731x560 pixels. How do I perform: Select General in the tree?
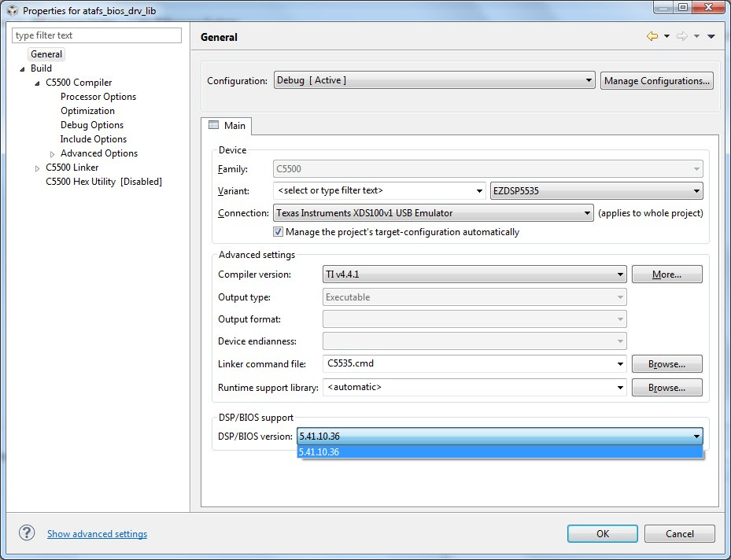46,54
